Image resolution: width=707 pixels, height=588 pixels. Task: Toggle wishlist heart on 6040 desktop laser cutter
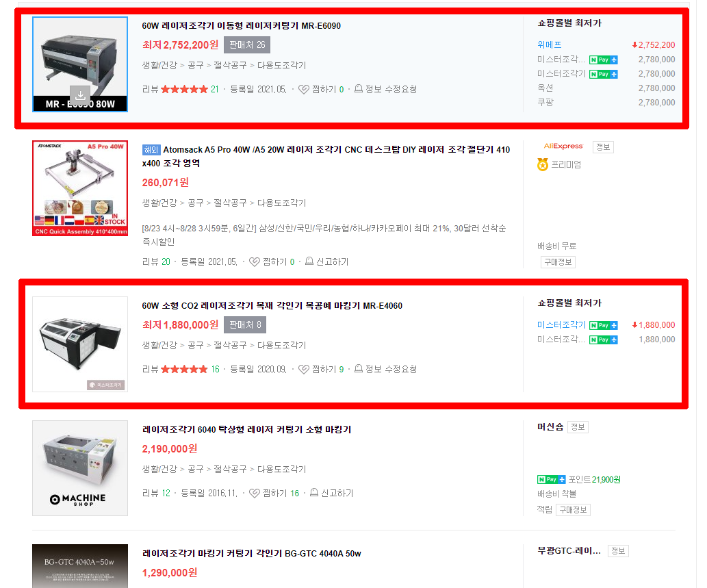(x=255, y=494)
